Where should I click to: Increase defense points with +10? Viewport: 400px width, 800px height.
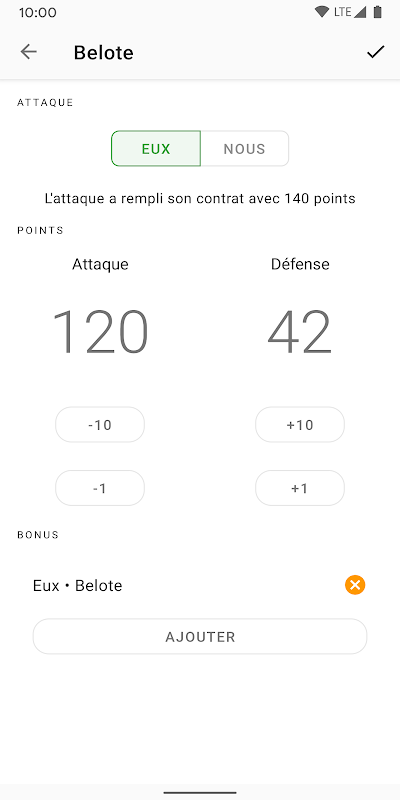click(300, 424)
